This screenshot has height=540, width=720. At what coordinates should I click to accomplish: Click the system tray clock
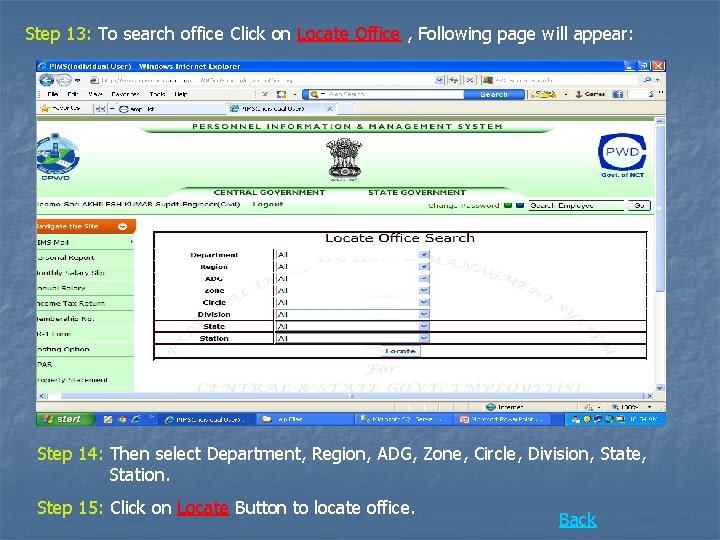644,419
